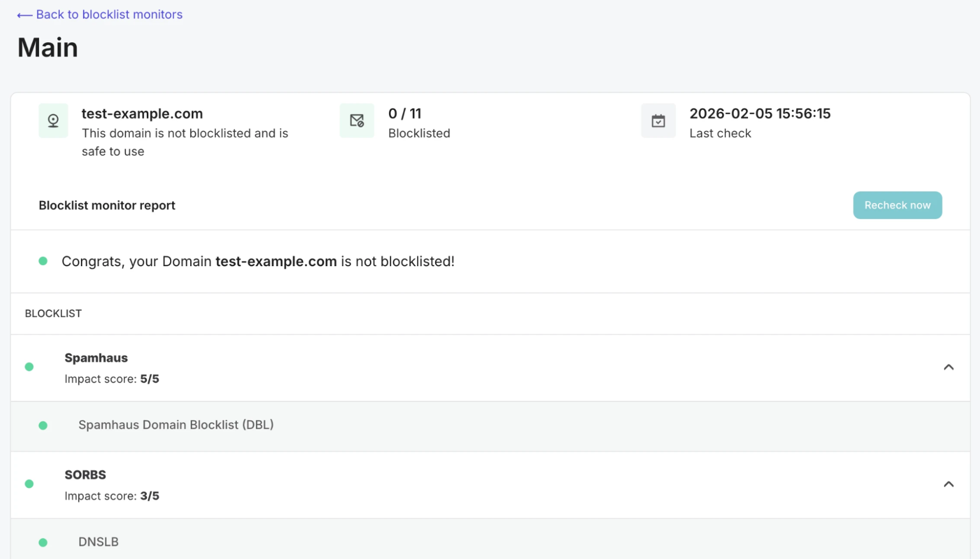Go back to blocklist monitors
Image resolution: width=980 pixels, height=559 pixels.
99,15
